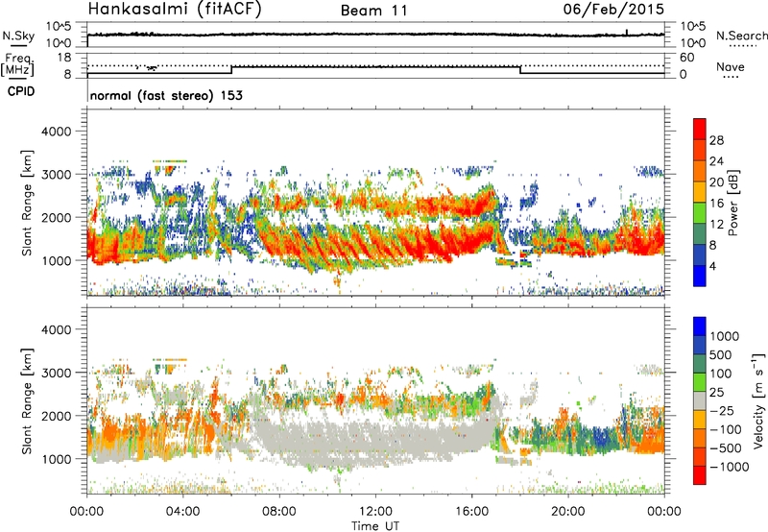Click the '4000' tick on the power panel
This screenshot has width=768, height=532.
coord(56,132)
